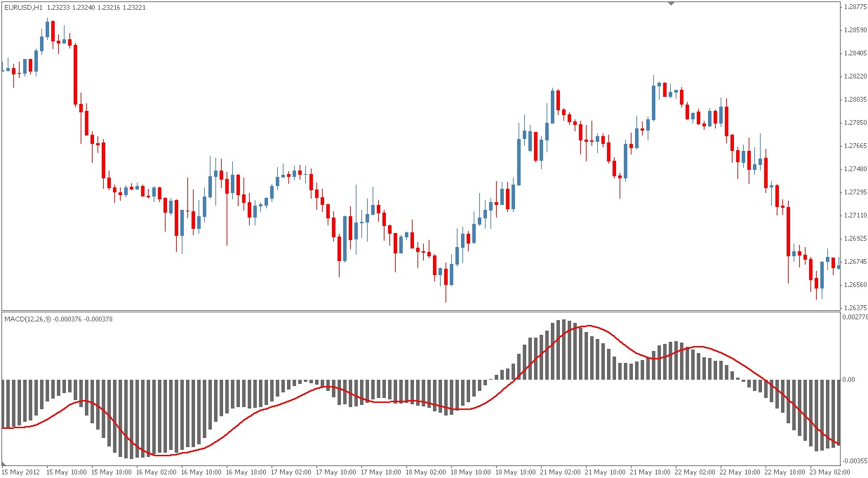Click the 1.28405 price level label
The image size is (868, 478).
pyautogui.click(x=855, y=53)
